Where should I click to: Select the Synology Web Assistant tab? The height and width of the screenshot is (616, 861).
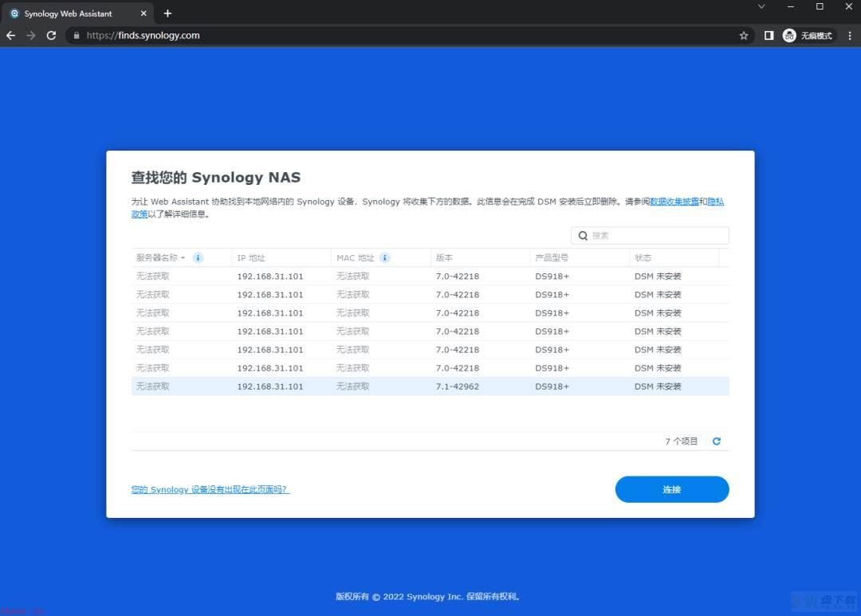pos(78,14)
